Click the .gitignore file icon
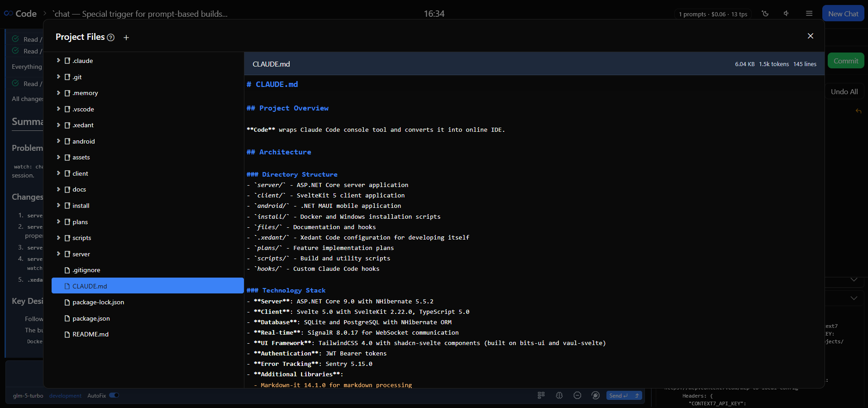The image size is (868, 408). coord(67,270)
